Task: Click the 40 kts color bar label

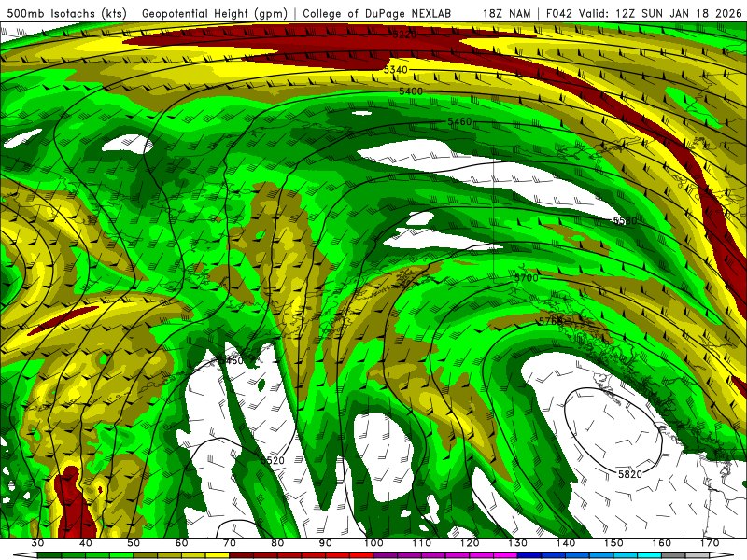Action: [86, 543]
